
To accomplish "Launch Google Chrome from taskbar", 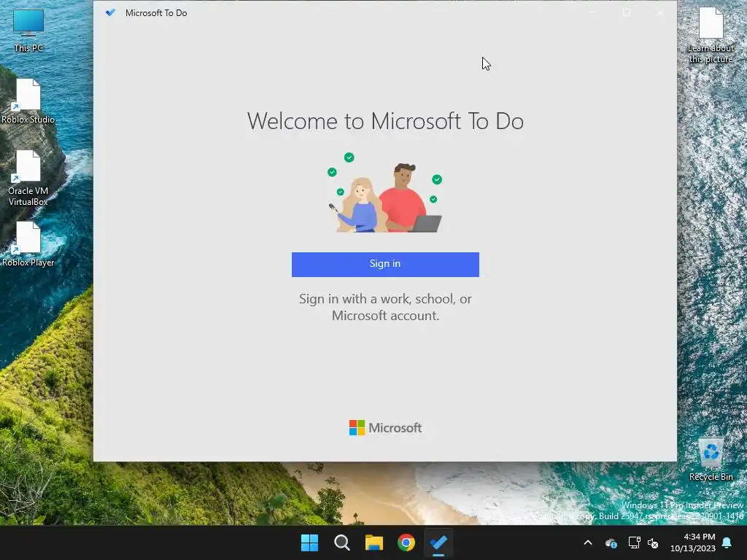I will [x=406, y=542].
